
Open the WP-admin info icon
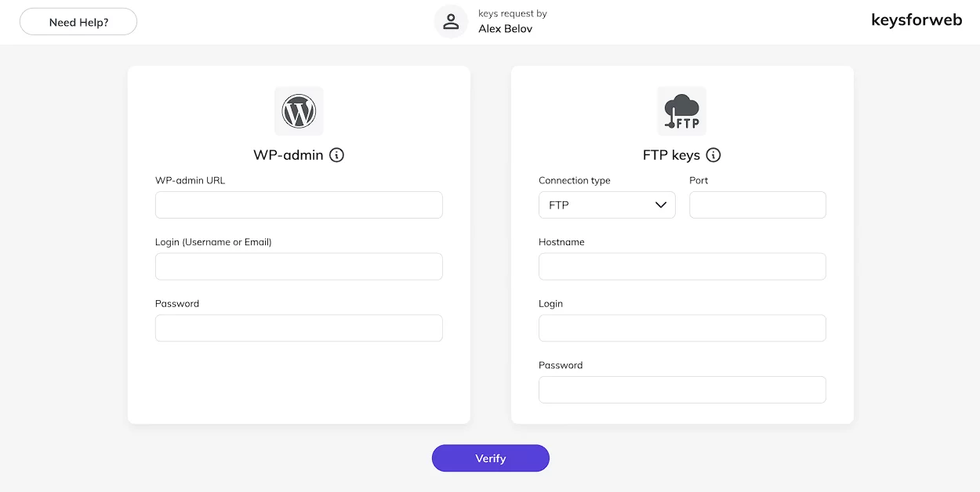(336, 155)
